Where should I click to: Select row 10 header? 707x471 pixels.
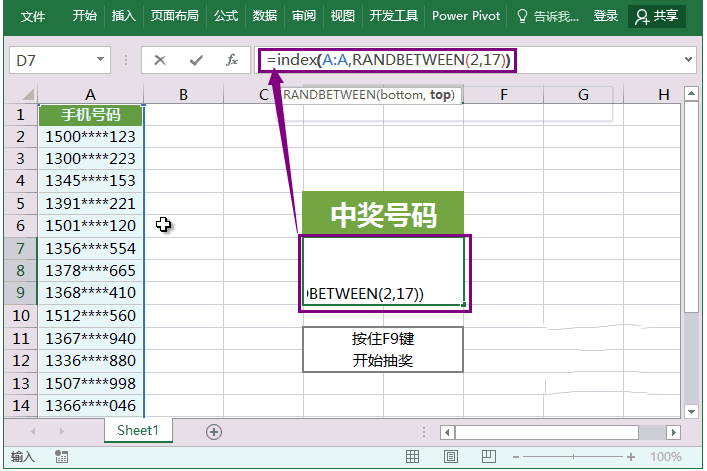[x=20, y=316]
